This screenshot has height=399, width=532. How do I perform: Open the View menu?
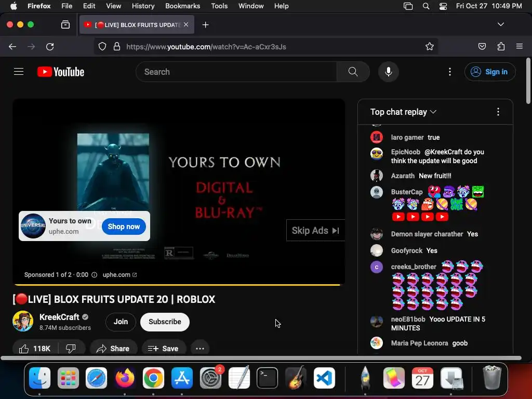pyautogui.click(x=113, y=6)
